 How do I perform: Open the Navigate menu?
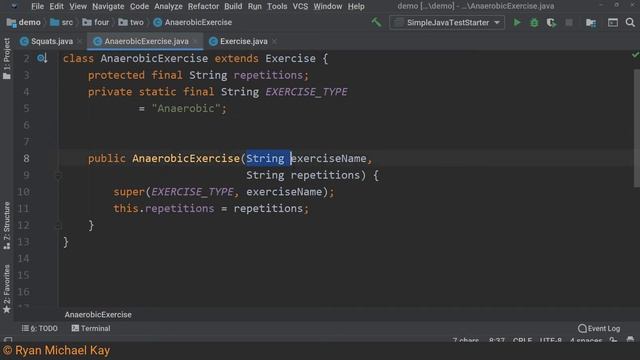tap(108, 6)
